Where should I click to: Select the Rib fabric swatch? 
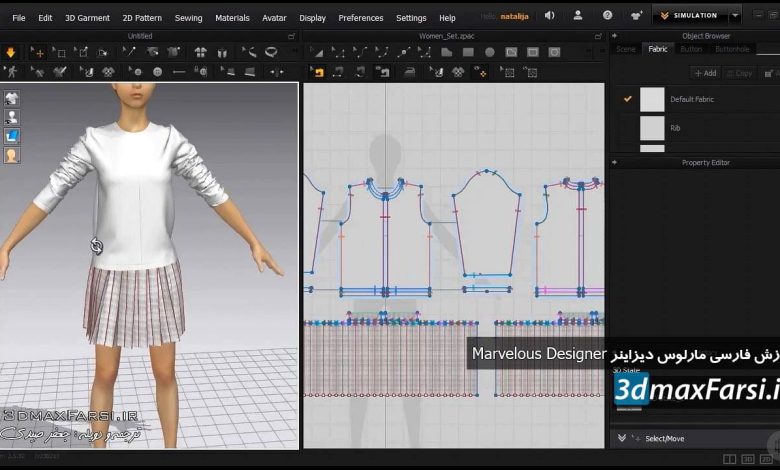(x=652, y=127)
